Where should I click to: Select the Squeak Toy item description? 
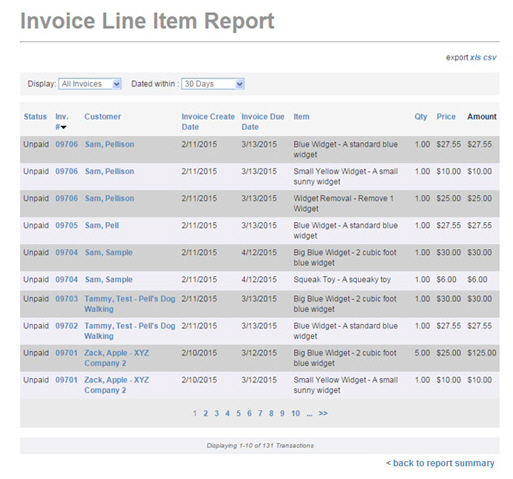[342, 279]
